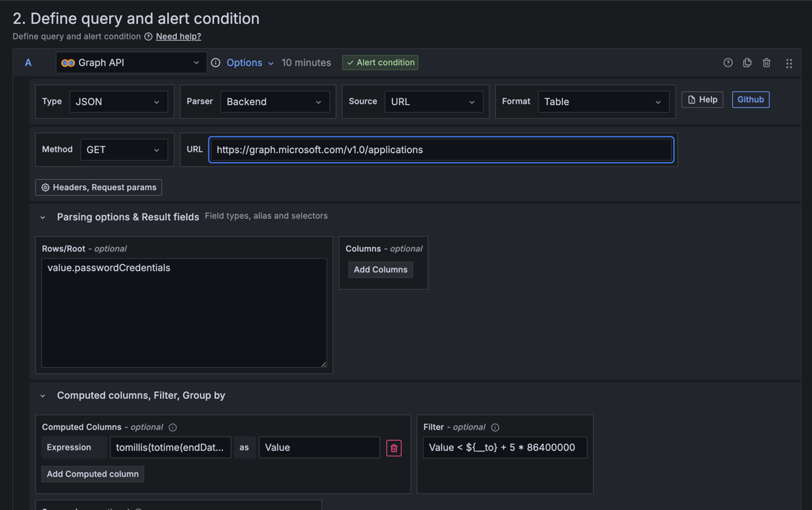Click the info icon beside Filter label

[495, 427]
